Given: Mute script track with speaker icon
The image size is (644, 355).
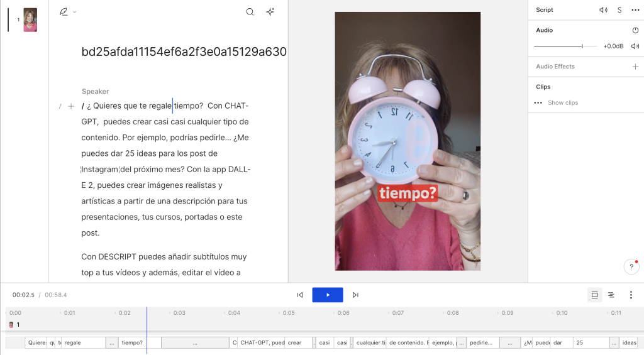Looking at the screenshot, I should coord(603,10).
